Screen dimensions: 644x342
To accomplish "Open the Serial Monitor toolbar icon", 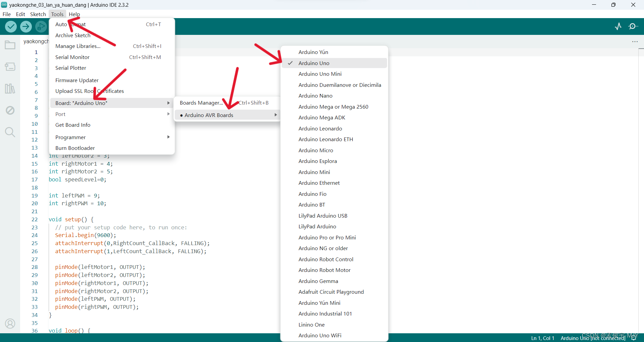I will [633, 26].
